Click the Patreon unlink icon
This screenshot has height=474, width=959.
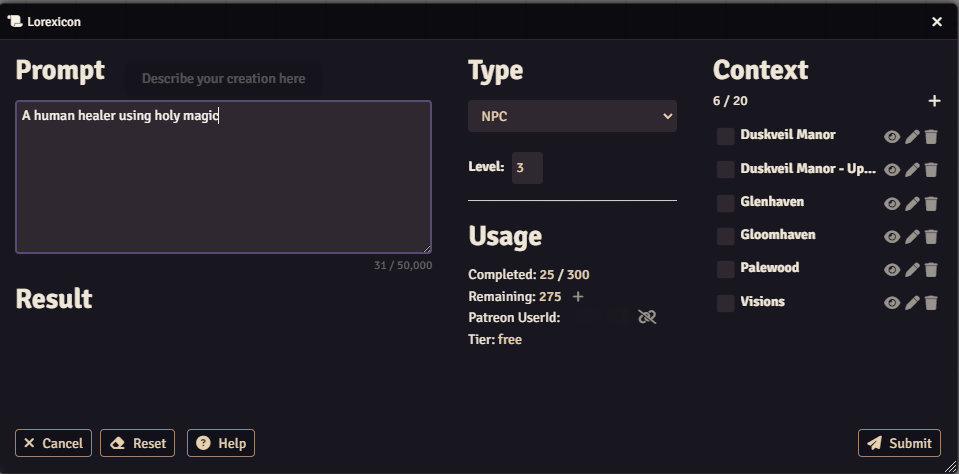point(647,317)
